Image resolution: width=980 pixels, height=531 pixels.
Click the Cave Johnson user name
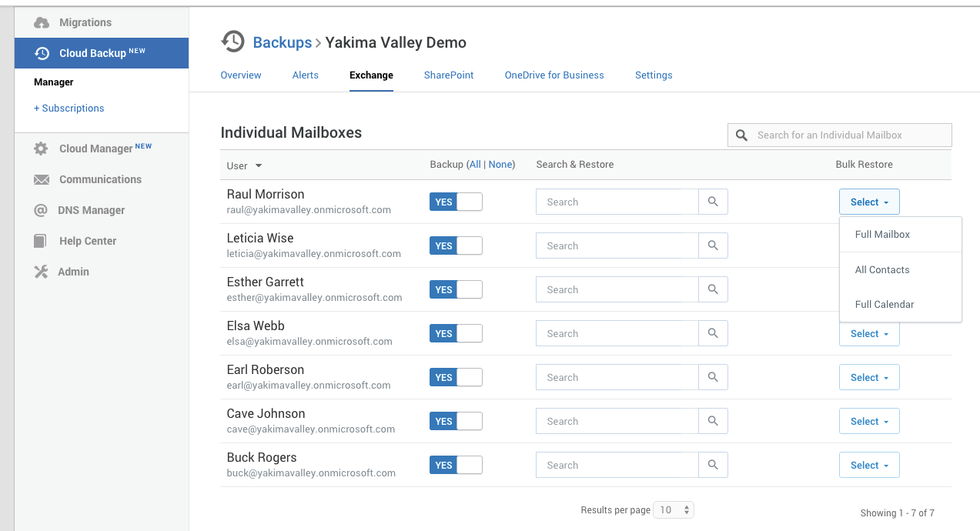(x=266, y=413)
